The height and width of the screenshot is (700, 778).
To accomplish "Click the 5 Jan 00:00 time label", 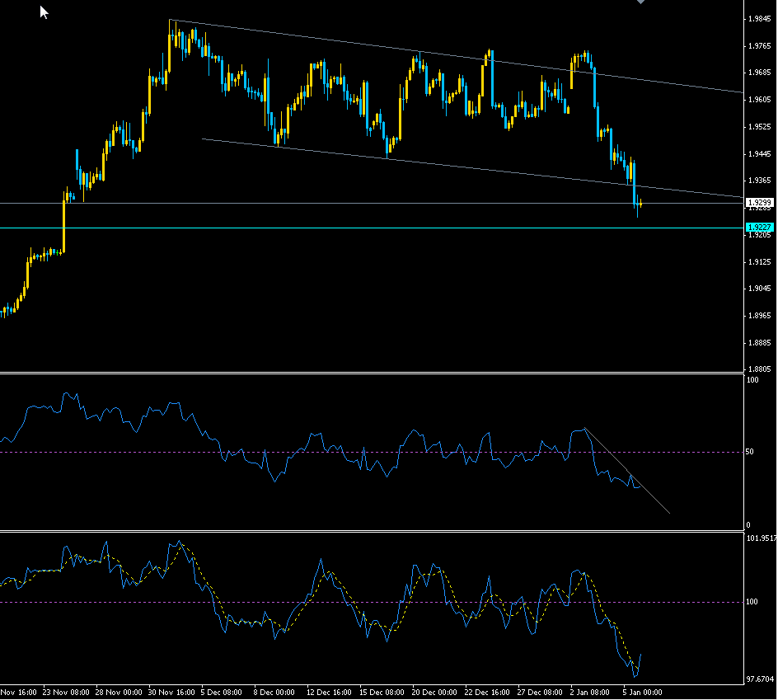I will 642,693.
